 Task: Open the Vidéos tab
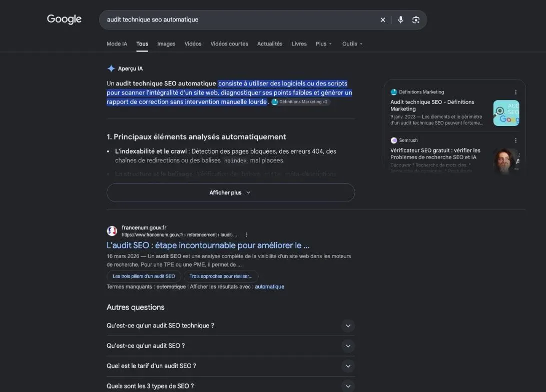coord(193,44)
